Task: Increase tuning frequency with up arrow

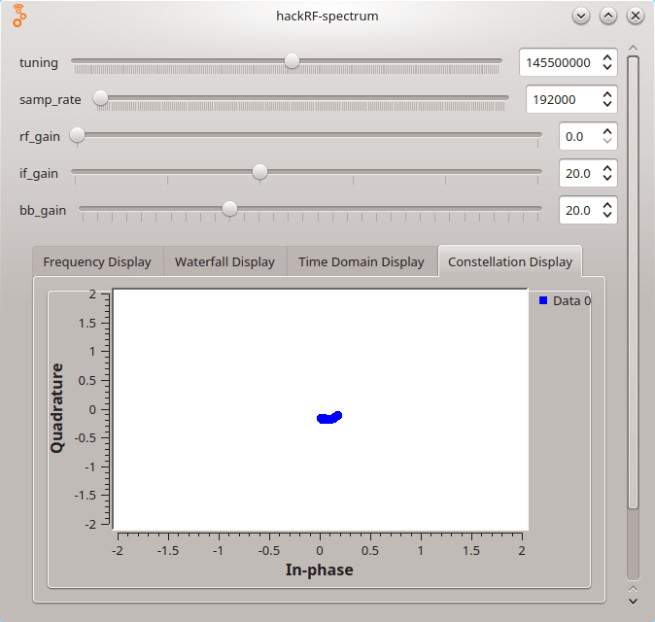Action: point(606,57)
